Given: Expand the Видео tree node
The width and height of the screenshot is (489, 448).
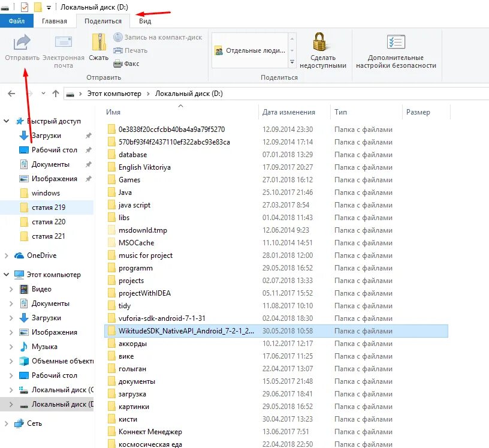Looking at the screenshot, I should click(x=11, y=289).
